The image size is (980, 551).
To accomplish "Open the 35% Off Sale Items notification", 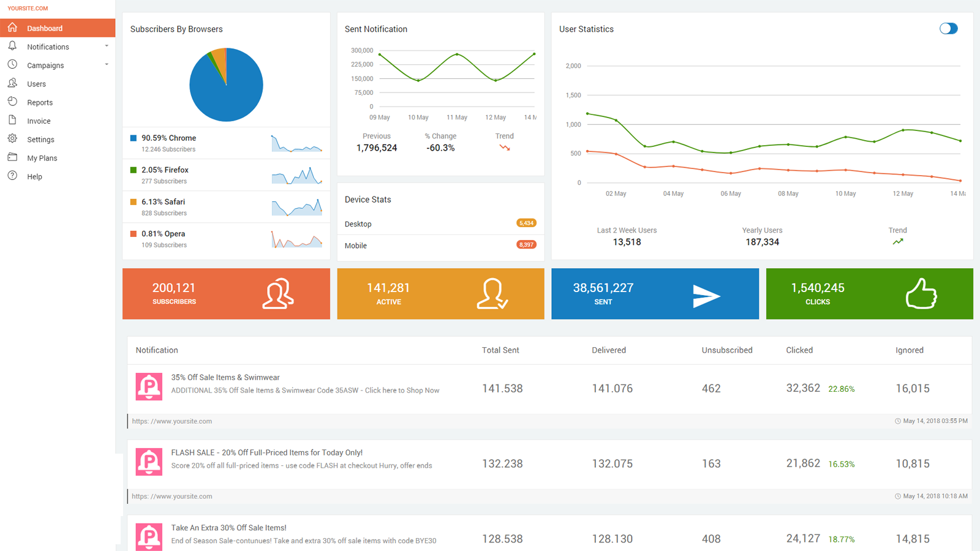I will (x=225, y=377).
